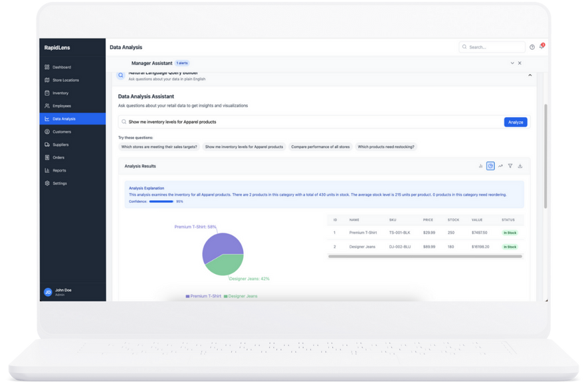This screenshot has width=588, height=383.
Task: Sort table by NAME column header
Action: pyautogui.click(x=354, y=220)
